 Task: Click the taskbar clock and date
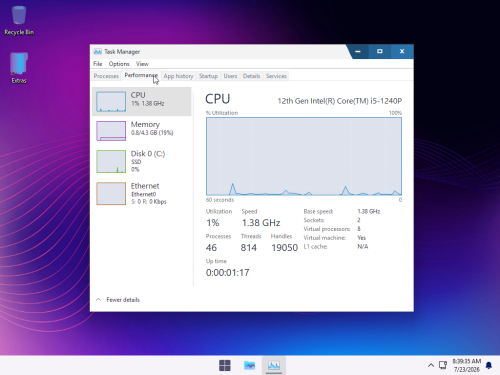[x=467, y=365]
